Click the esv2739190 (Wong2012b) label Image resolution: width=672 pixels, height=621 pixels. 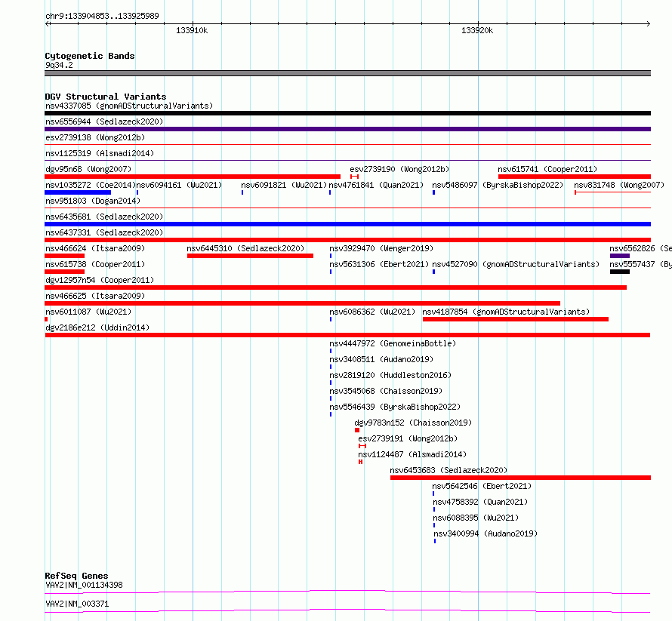[x=399, y=169]
